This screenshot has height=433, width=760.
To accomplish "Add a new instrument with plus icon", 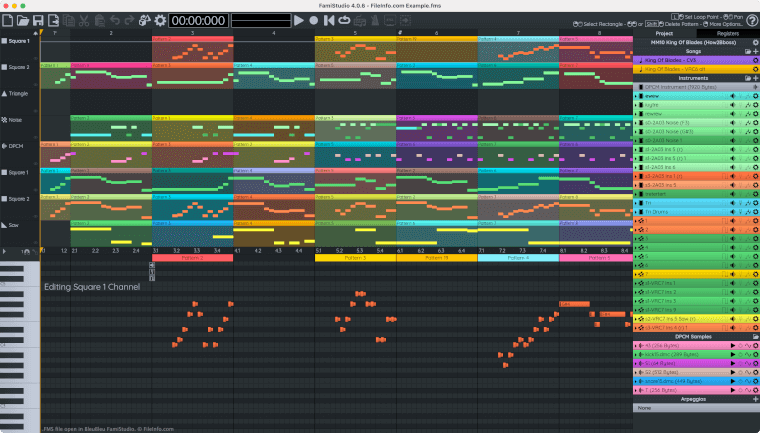I will click(x=754, y=78).
